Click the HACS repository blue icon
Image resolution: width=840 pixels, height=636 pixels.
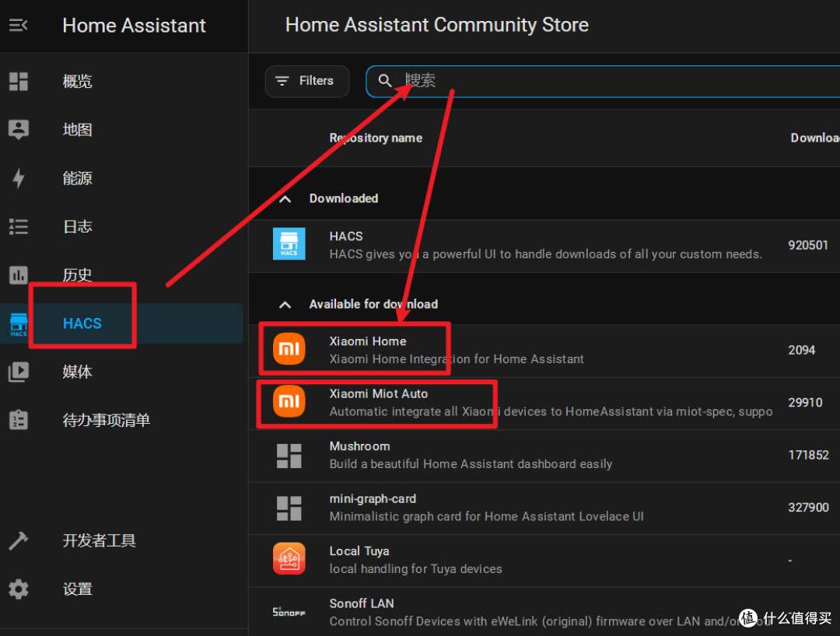(289, 244)
